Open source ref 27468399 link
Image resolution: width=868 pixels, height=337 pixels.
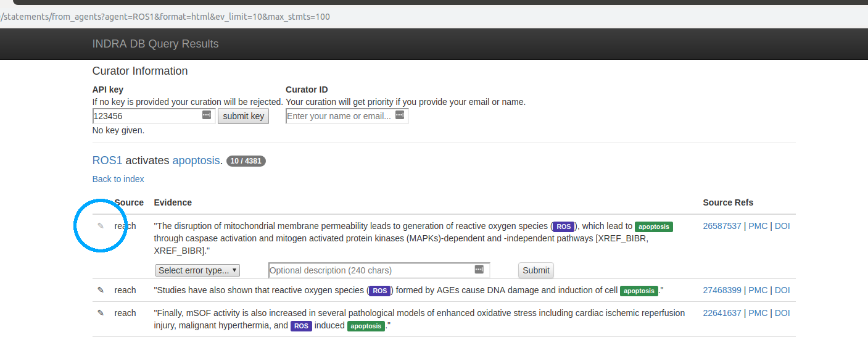pyautogui.click(x=722, y=290)
